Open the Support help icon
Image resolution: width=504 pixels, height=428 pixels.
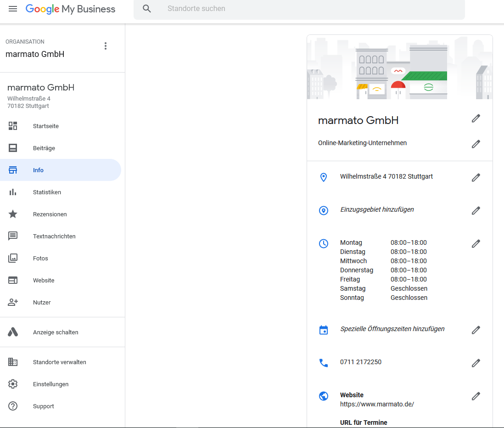12,406
